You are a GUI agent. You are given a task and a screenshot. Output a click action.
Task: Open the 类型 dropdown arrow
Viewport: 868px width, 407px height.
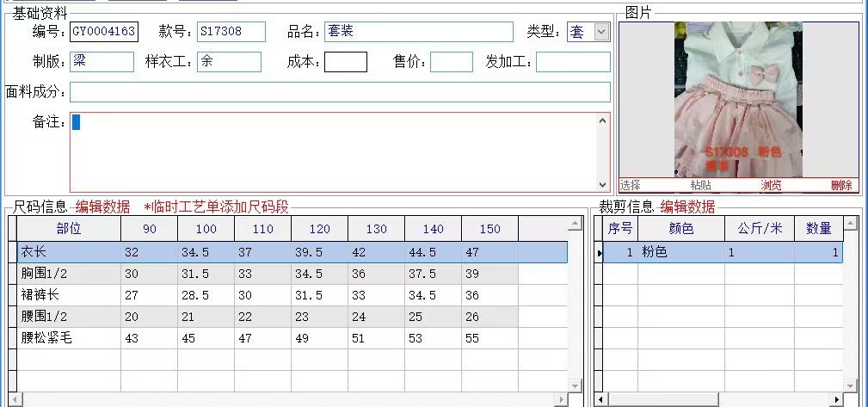pos(601,32)
